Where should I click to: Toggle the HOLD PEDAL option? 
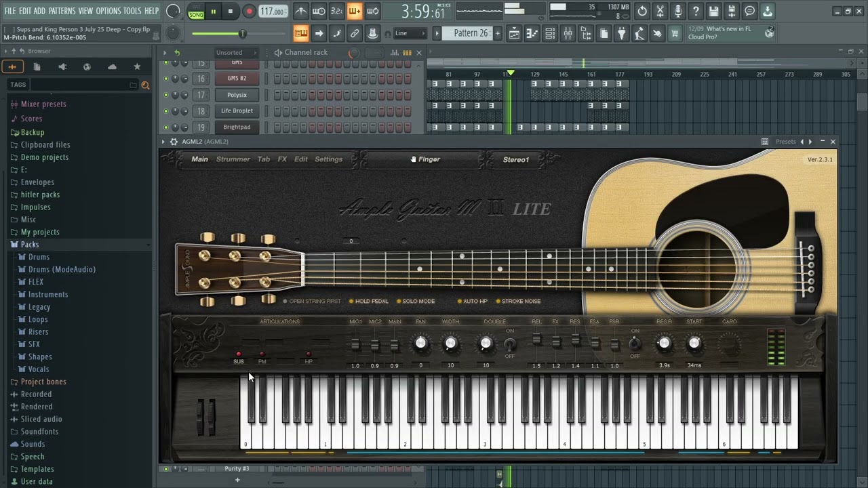tap(368, 302)
